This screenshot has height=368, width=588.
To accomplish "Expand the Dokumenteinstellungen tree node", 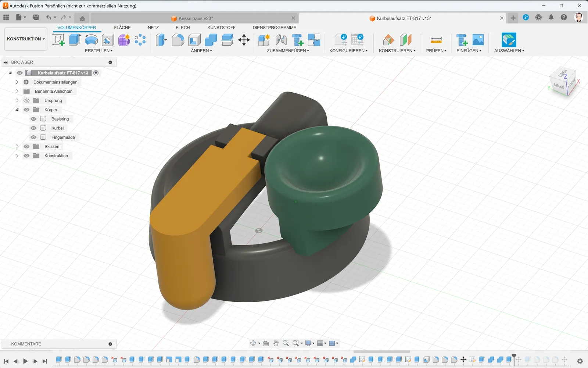I will (x=17, y=82).
